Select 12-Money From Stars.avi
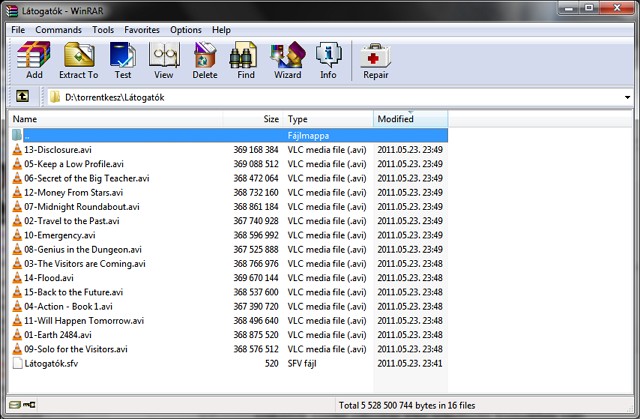 [x=73, y=193]
